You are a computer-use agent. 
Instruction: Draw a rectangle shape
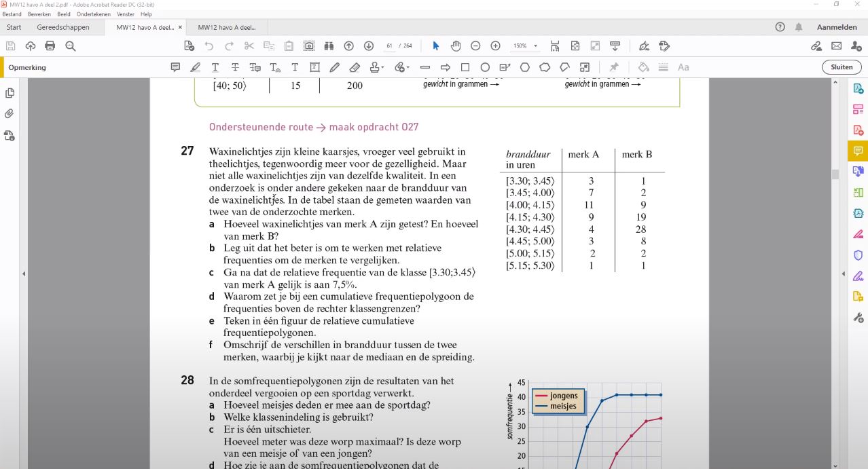[x=465, y=67]
